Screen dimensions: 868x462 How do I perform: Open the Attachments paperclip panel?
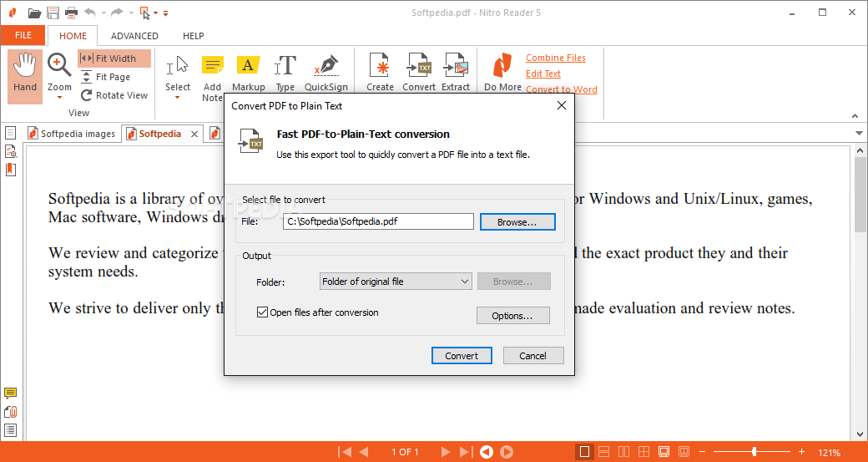[x=11, y=412]
